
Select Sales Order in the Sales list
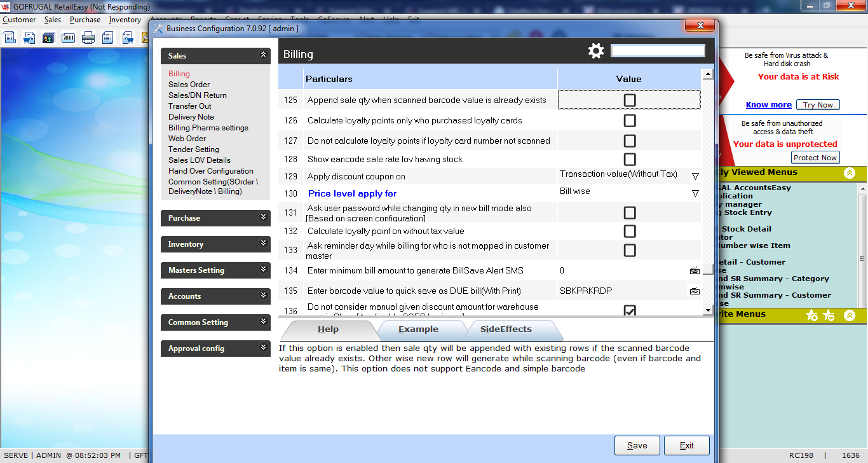(x=189, y=85)
